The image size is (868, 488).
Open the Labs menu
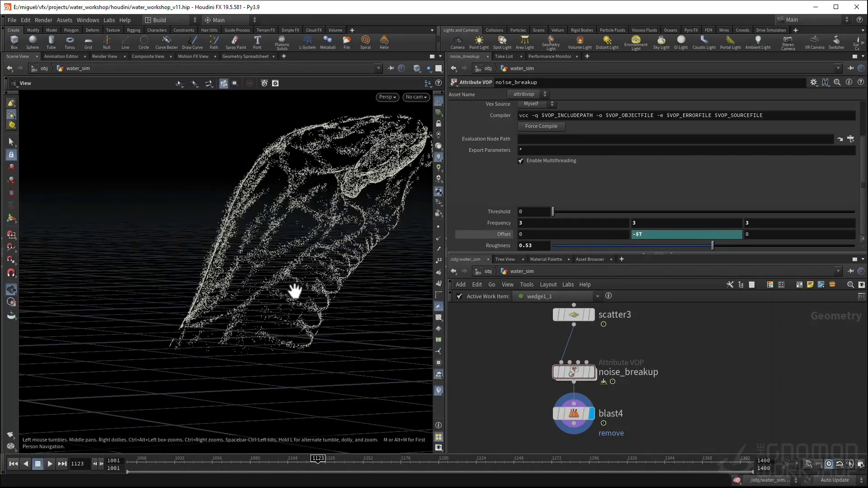pos(109,20)
